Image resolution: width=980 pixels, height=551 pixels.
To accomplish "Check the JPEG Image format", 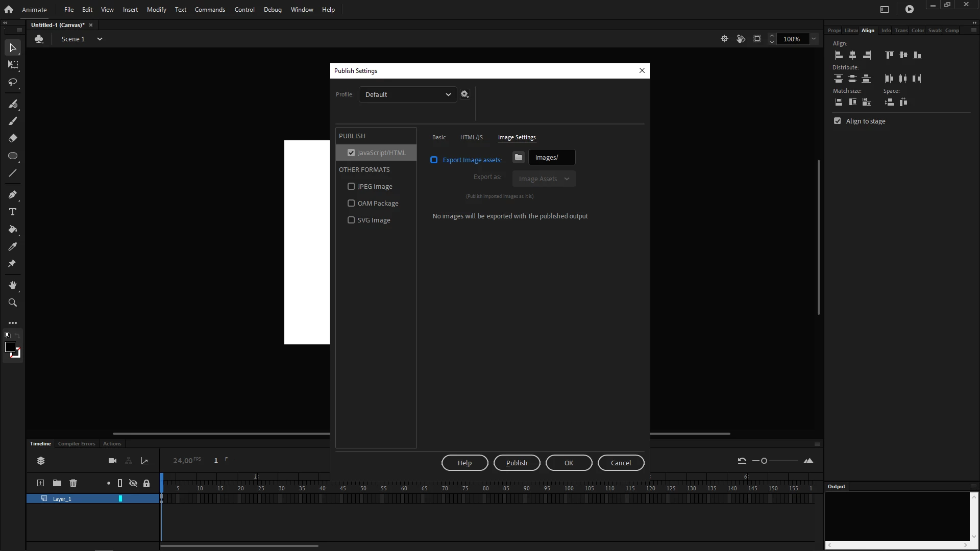I will [x=351, y=187].
